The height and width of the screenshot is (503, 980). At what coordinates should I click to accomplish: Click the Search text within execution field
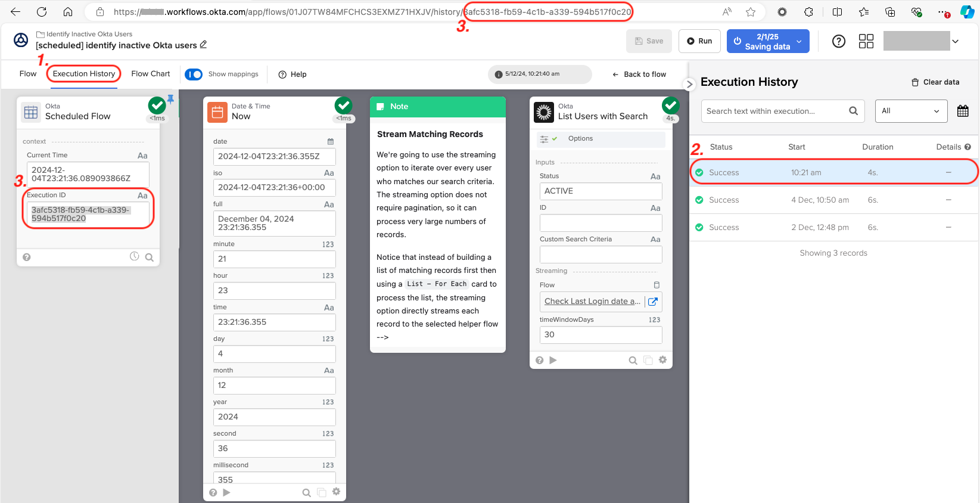pos(783,111)
